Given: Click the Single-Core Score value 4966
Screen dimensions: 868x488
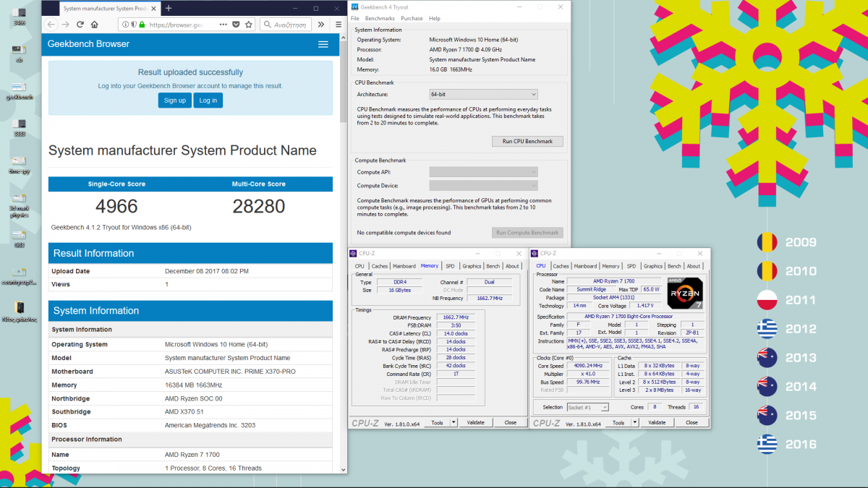Looking at the screenshot, I should click(116, 207).
